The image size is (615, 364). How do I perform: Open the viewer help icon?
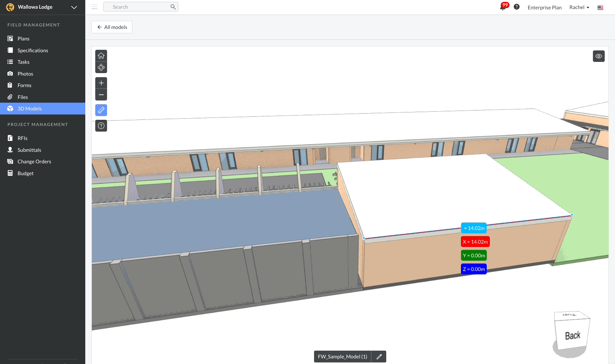(x=101, y=126)
